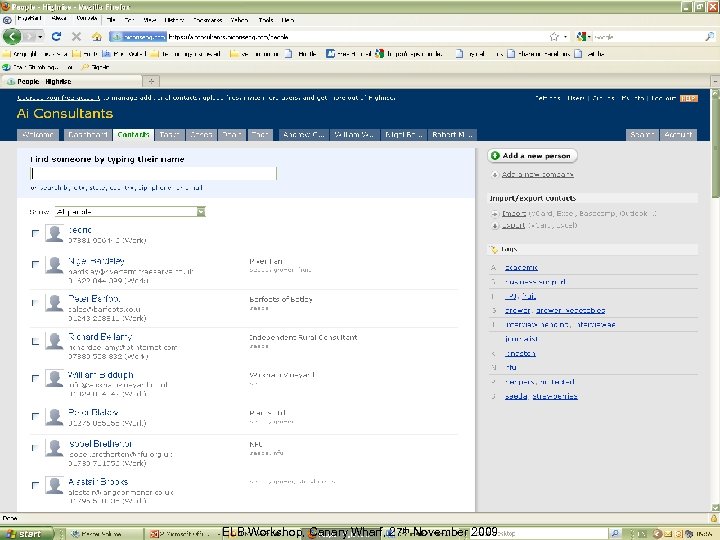
Task: Click the Stop loading X icon
Action: click(x=76, y=36)
